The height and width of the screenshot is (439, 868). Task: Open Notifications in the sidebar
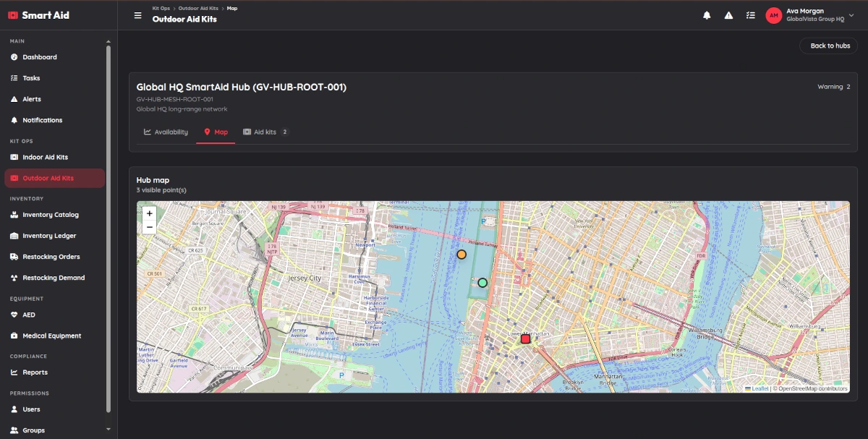tap(55, 120)
